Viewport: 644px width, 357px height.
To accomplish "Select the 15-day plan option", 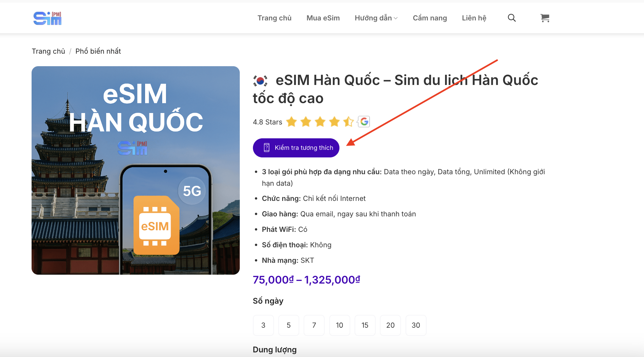I will click(365, 325).
